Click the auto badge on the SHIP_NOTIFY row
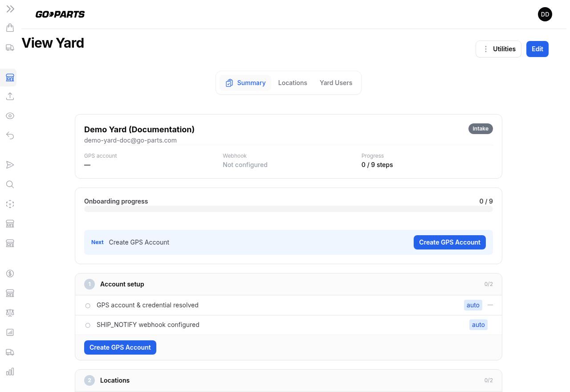Viewport: 570px width, 392px height. click(x=478, y=325)
